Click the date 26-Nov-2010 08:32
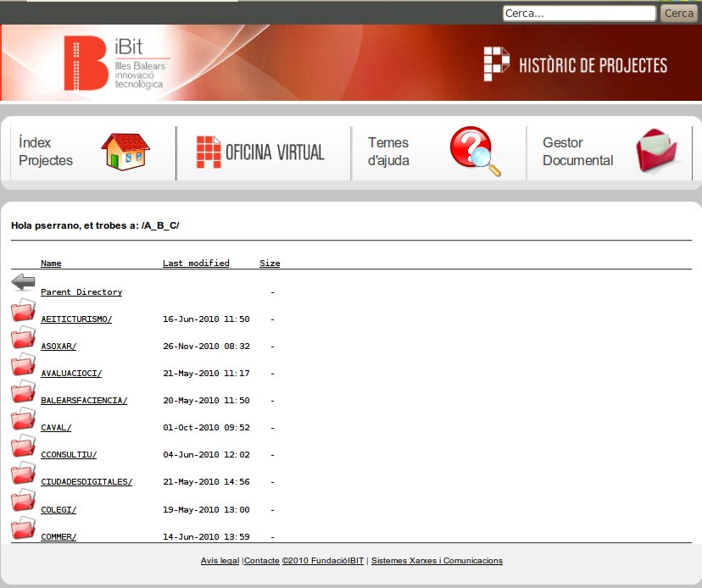 [x=206, y=347]
